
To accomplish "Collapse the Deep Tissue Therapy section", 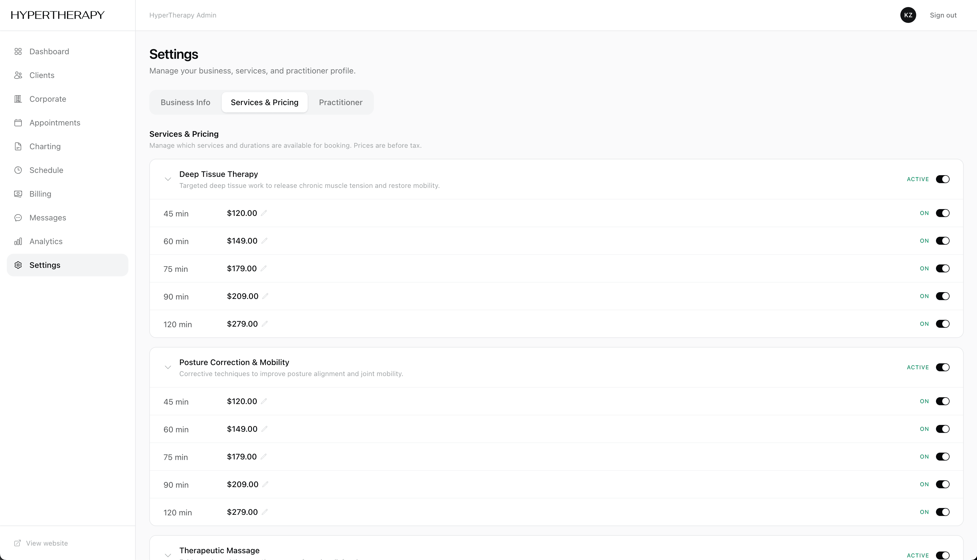I will 168,179.
